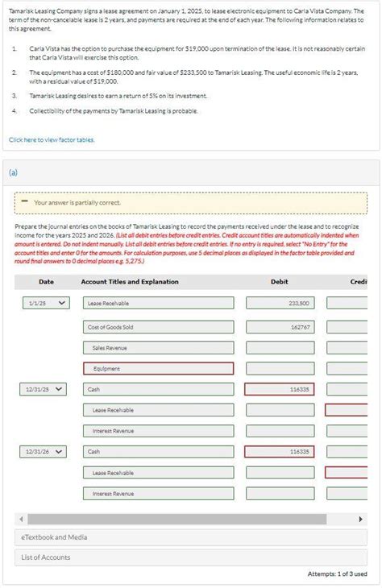This screenshot has width=382, height=588.
Task: Open List of Accounts section
Action: pos(191,557)
